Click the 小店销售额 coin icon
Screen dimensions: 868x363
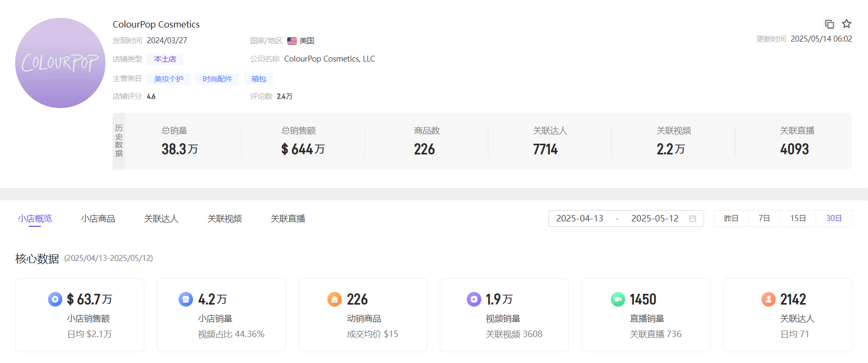pyautogui.click(x=55, y=299)
